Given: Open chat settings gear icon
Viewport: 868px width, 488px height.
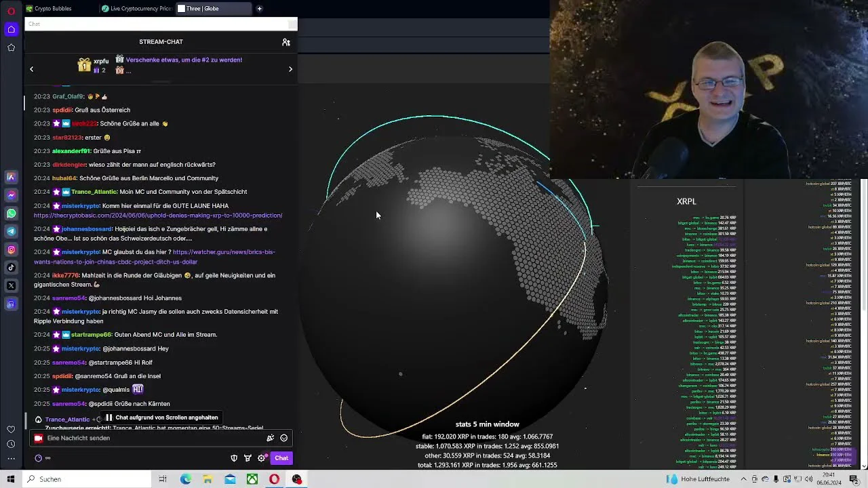Looking at the screenshot, I should coord(262,458).
